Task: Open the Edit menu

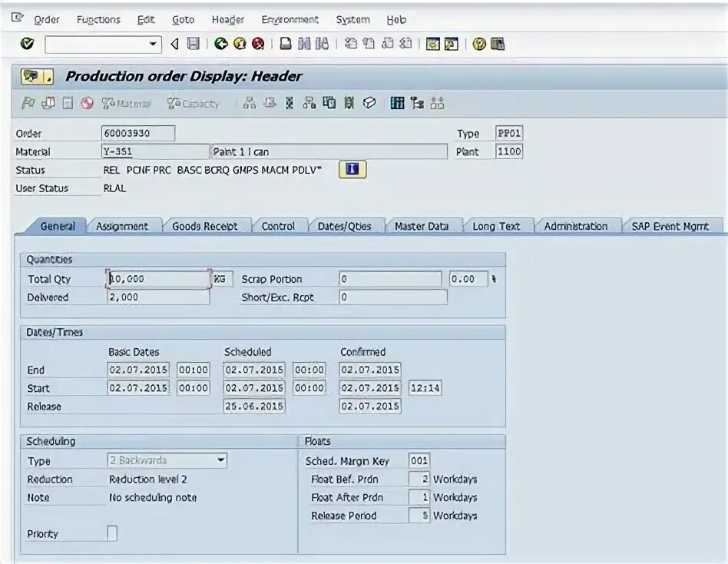Action: pos(146,19)
